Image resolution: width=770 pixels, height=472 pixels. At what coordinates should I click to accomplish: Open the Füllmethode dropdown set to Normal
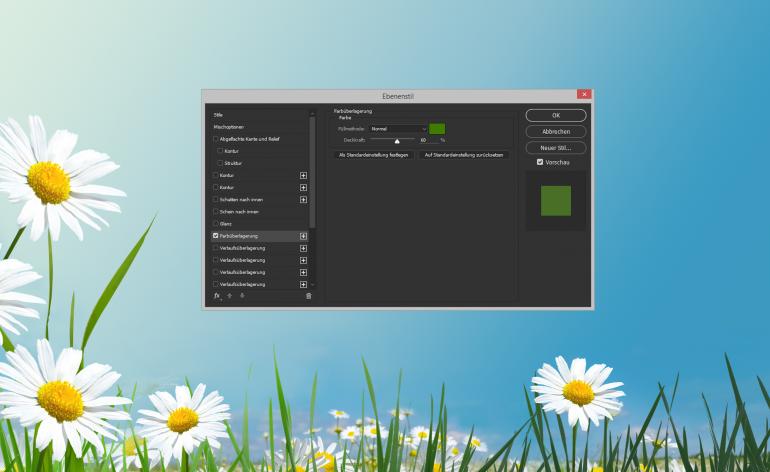click(x=398, y=129)
